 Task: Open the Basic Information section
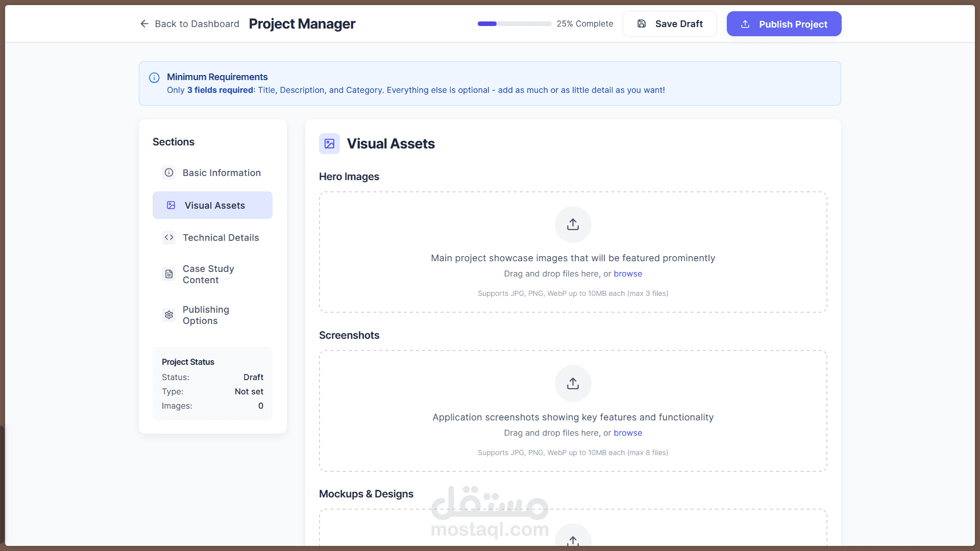(x=222, y=173)
